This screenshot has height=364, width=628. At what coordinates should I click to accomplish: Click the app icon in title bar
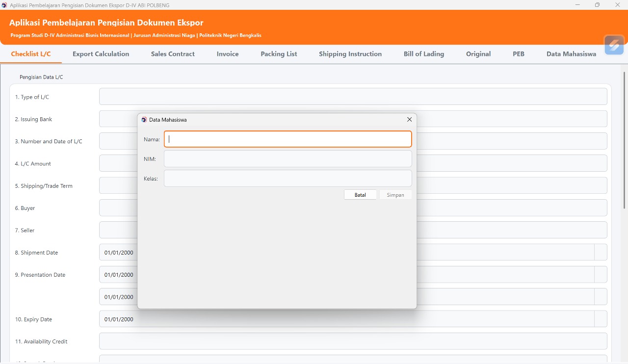[x=4, y=5]
